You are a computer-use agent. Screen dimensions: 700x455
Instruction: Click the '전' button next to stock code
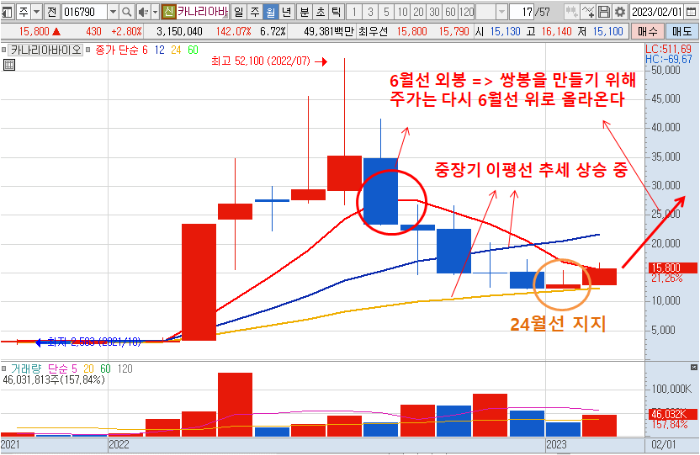(x=52, y=12)
